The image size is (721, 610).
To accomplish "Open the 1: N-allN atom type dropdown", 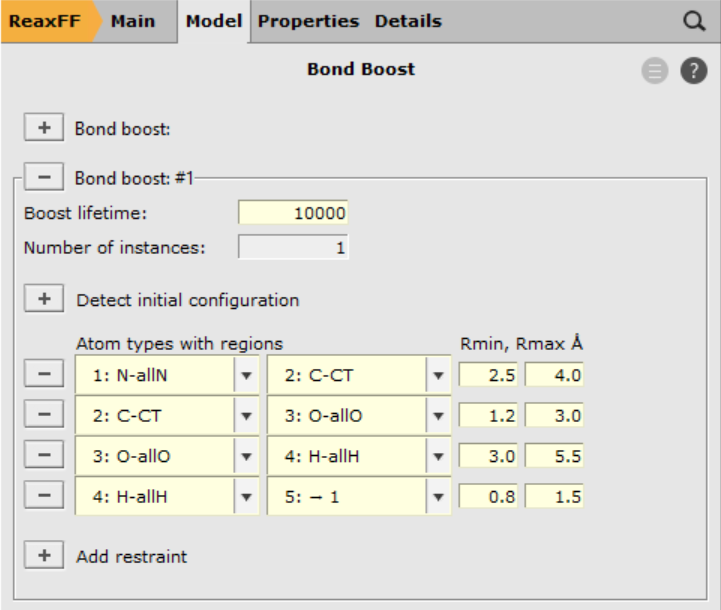I will [x=167, y=375].
